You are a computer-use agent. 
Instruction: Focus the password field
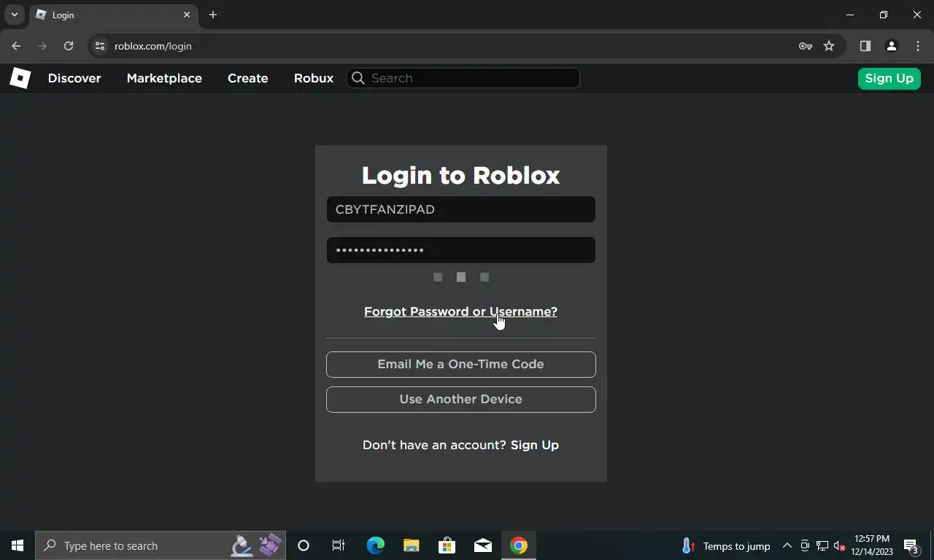pyautogui.click(x=461, y=250)
